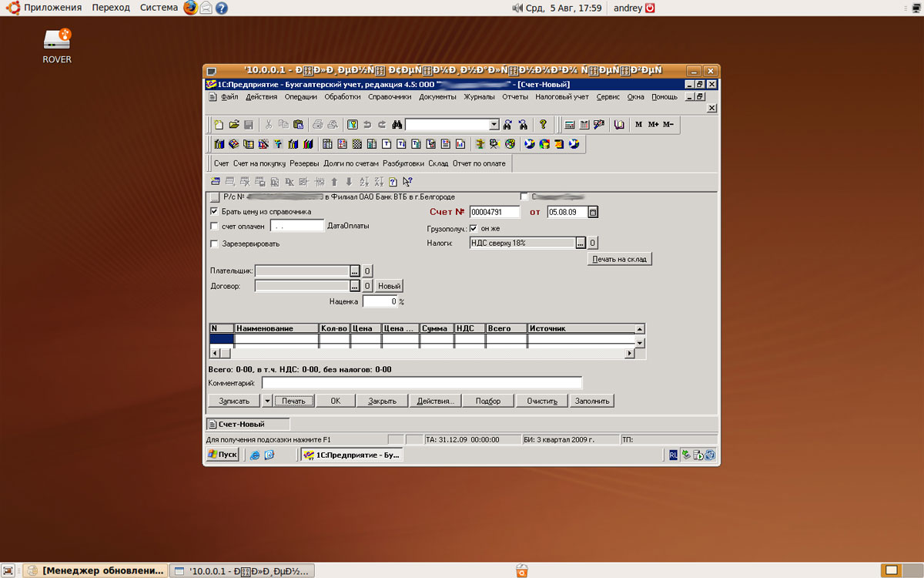
Task: Open the arrow dropdown next to Записать
Action: click(266, 401)
